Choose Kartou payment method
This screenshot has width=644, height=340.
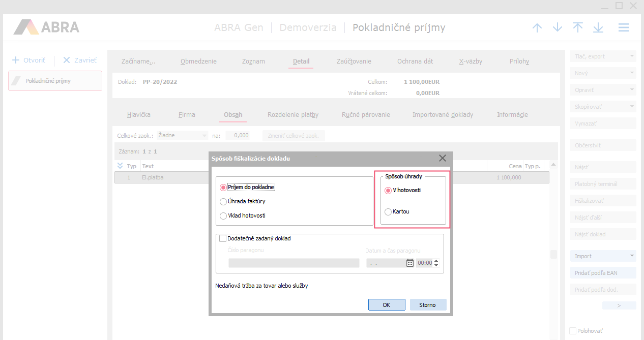(389, 211)
